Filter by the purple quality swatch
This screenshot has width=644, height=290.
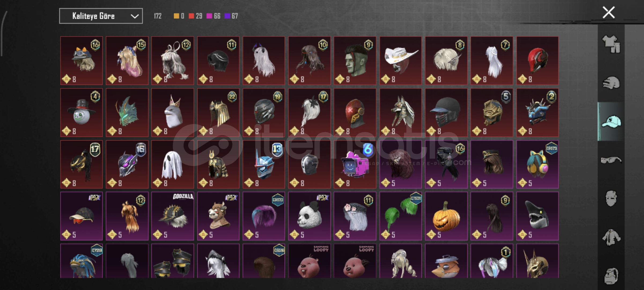pyautogui.click(x=227, y=16)
